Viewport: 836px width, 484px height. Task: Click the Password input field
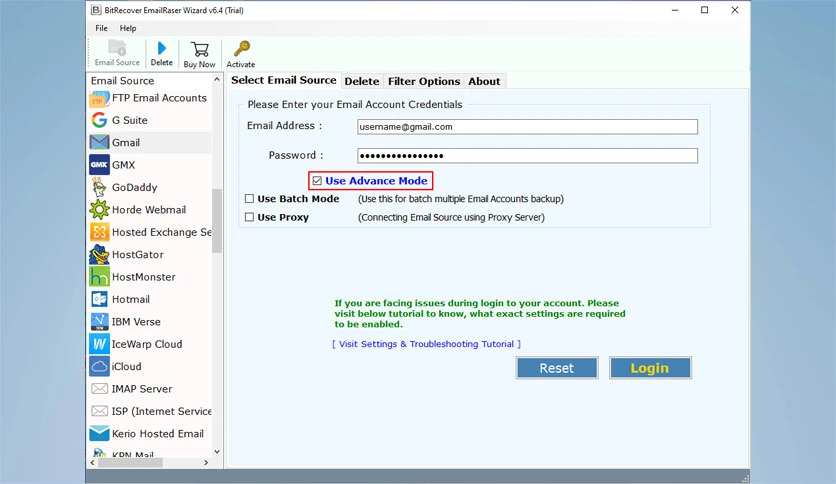tap(527, 156)
